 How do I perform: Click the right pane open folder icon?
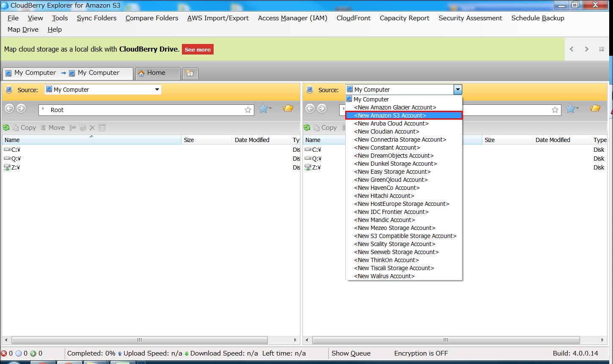click(x=595, y=109)
